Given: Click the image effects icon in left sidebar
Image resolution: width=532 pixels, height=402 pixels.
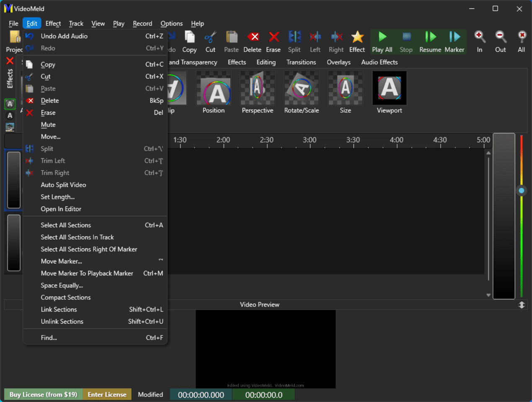Looking at the screenshot, I should pyautogui.click(x=10, y=127).
